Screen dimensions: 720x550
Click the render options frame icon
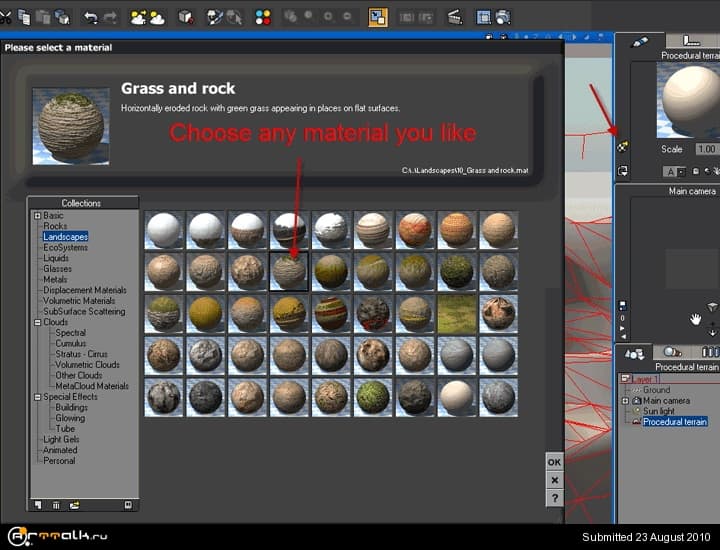(483, 17)
